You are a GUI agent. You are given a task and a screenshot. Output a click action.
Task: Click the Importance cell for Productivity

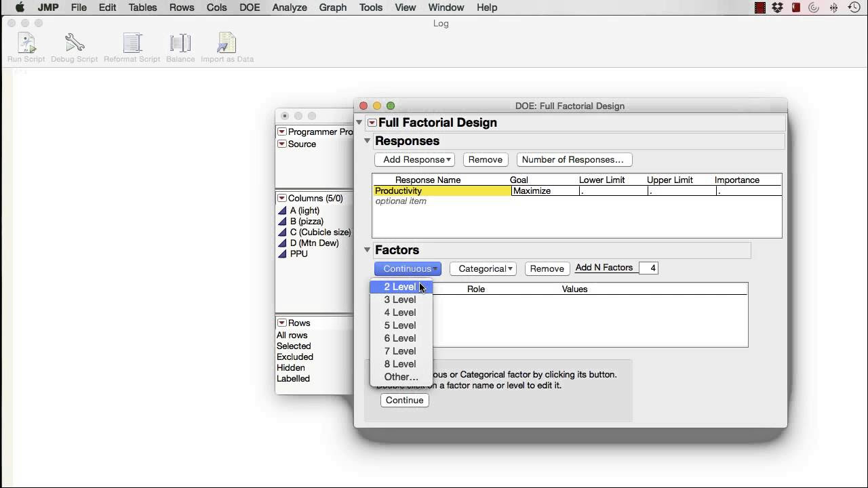[749, 191]
